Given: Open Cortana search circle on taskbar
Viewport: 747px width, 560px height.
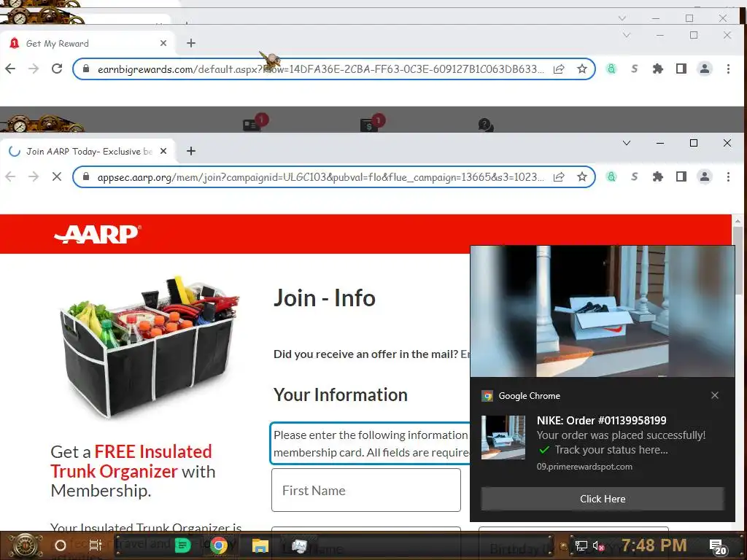Looking at the screenshot, I should 61,545.
